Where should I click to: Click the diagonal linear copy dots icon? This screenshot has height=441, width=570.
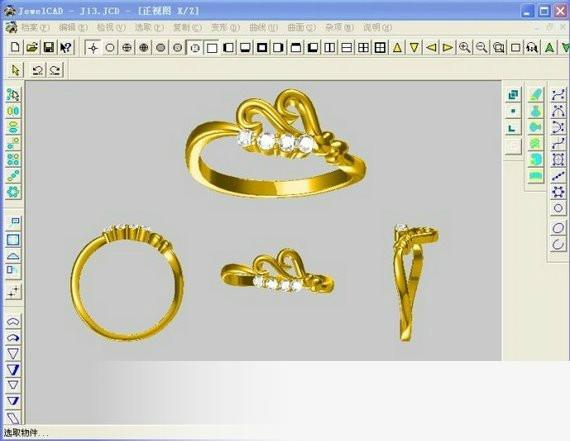pos(13,175)
